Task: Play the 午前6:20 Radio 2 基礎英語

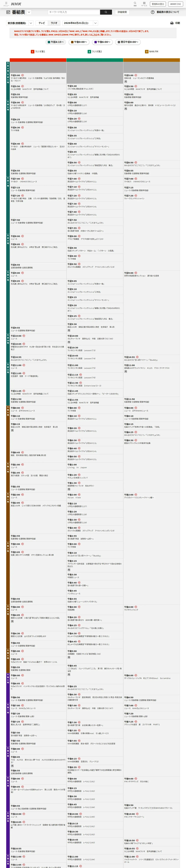Action: point(79,119)
